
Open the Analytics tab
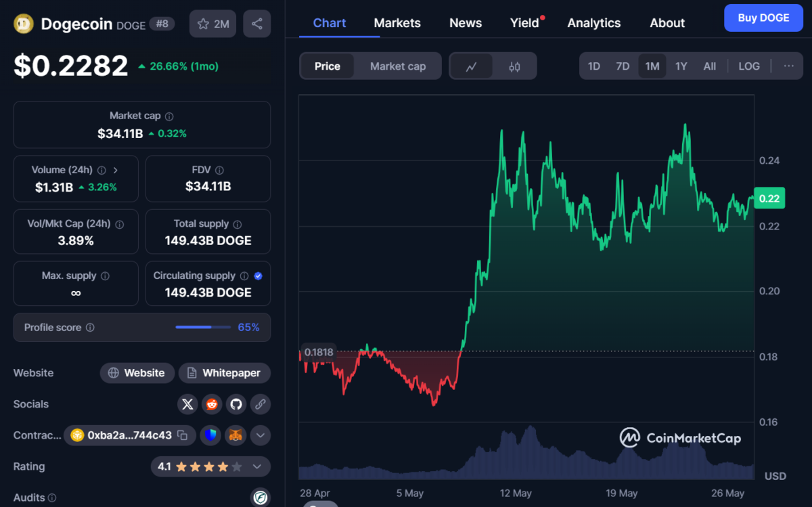pyautogui.click(x=594, y=23)
